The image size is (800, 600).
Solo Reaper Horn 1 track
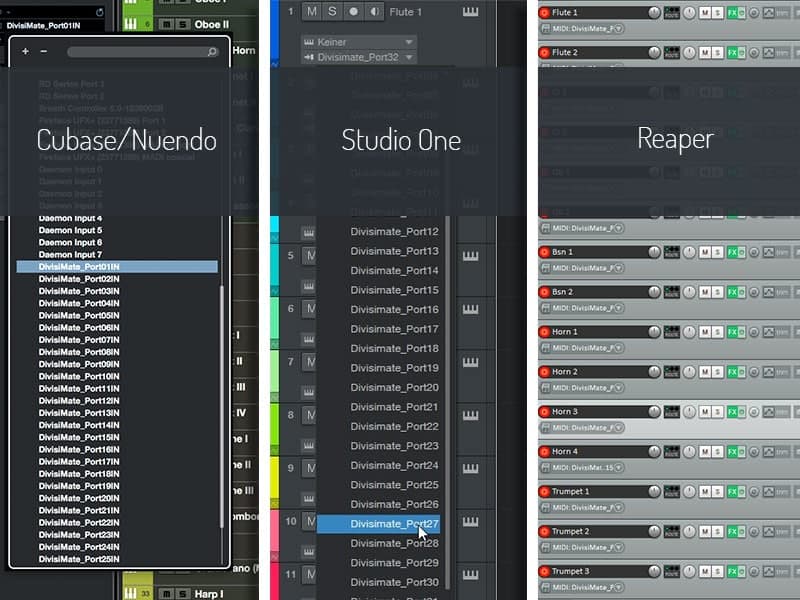(717, 332)
